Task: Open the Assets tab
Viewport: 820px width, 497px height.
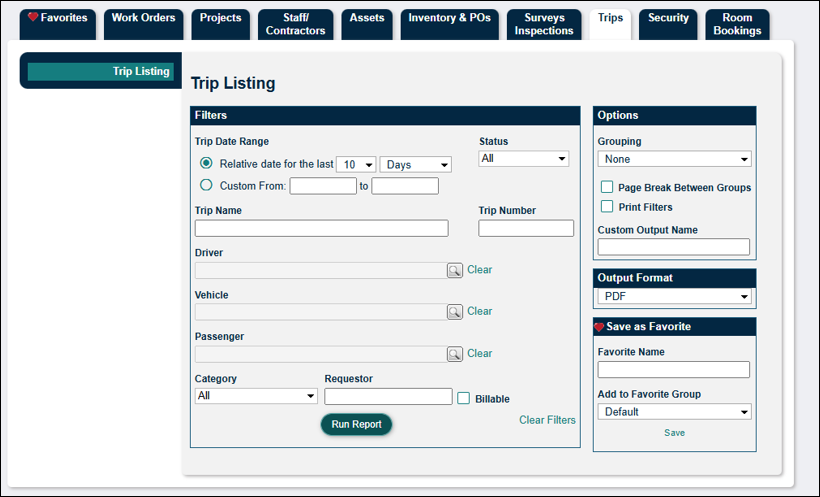Action: [367, 24]
